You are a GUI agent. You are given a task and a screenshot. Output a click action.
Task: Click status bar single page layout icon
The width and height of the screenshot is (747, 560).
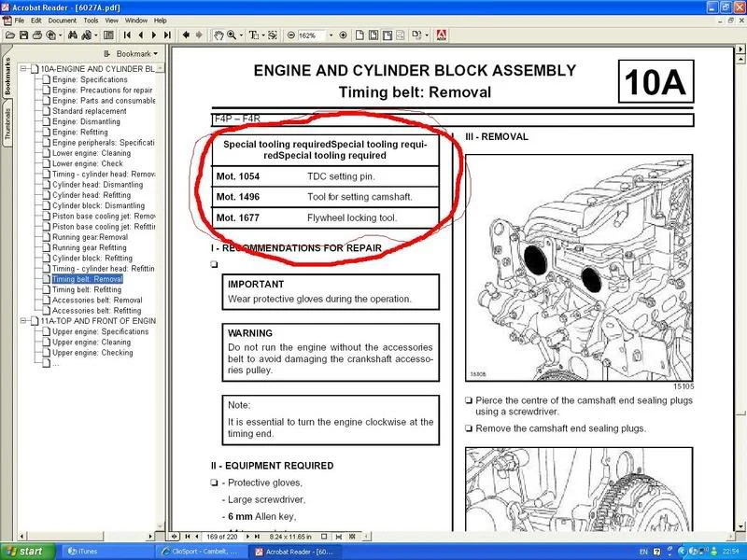(x=324, y=537)
